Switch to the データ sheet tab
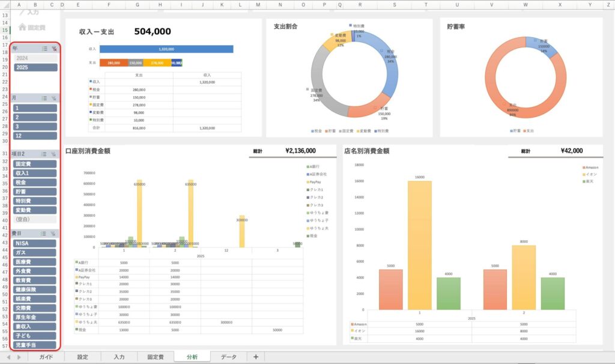 [x=228, y=357]
